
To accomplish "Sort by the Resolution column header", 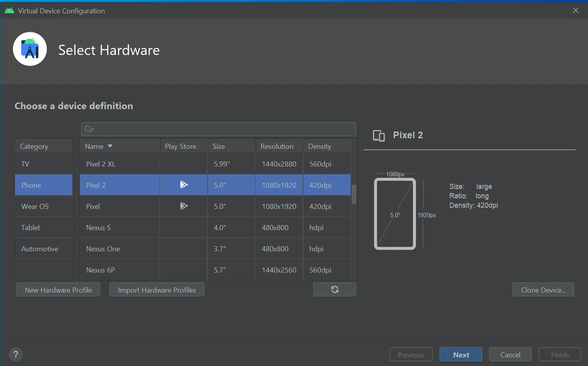I will click(x=279, y=146).
